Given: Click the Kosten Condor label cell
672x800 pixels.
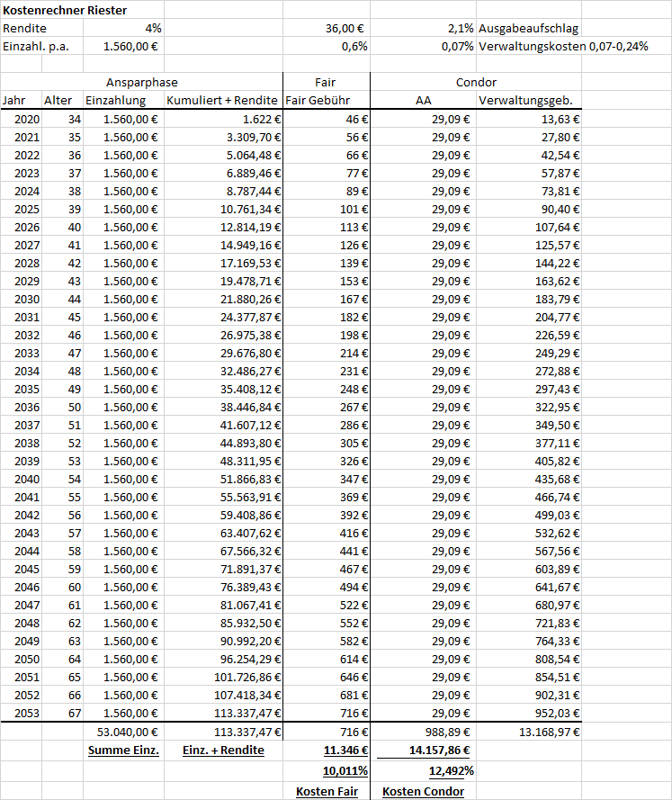Looking at the screenshot, I should [423, 791].
